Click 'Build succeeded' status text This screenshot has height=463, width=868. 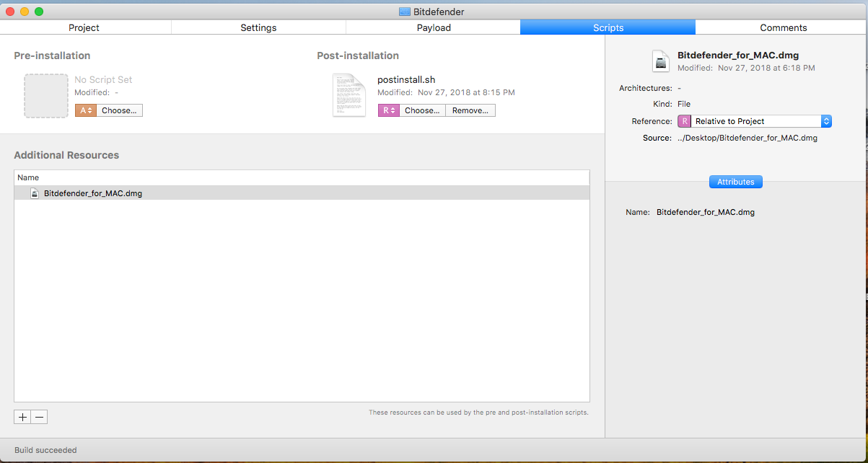(x=45, y=450)
